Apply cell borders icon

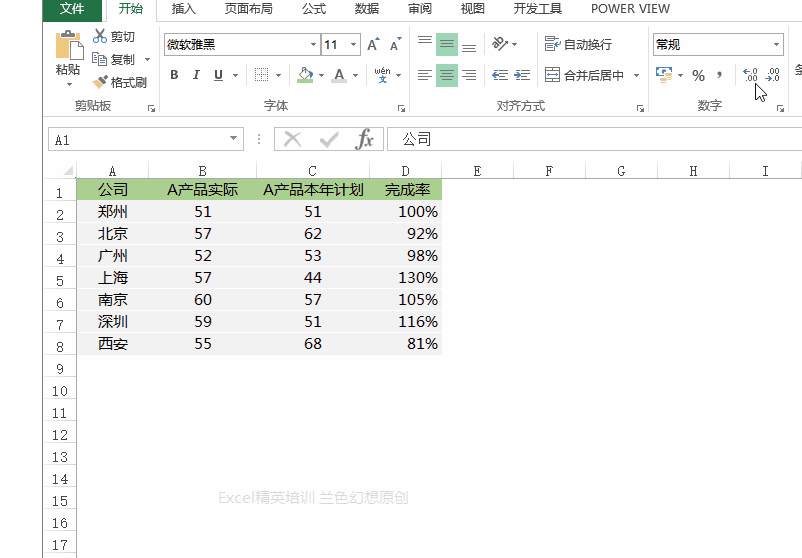[x=261, y=75]
